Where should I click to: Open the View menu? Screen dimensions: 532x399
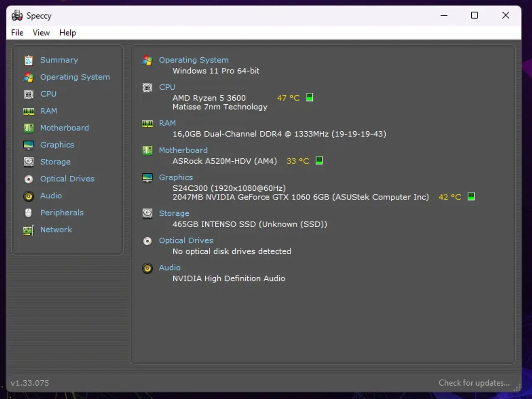click(41, 32)
